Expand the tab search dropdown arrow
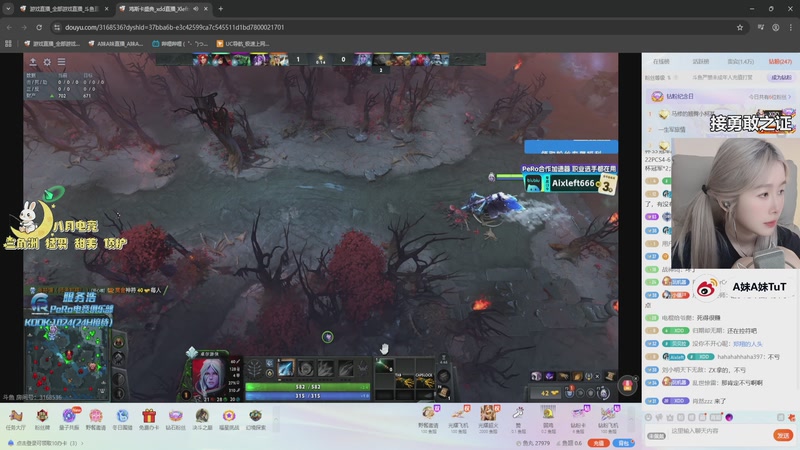This screenshot has height=450, width=800. 8,9
